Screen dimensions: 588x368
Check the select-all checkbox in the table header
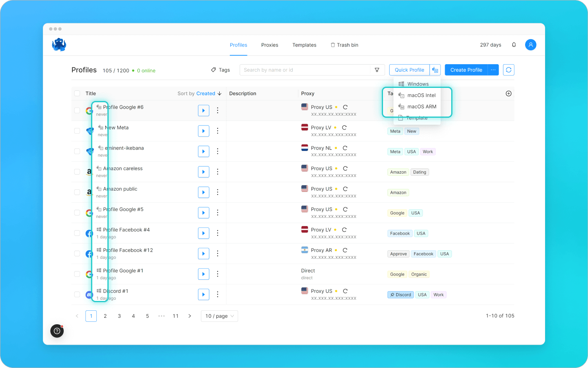click(77, 93)
